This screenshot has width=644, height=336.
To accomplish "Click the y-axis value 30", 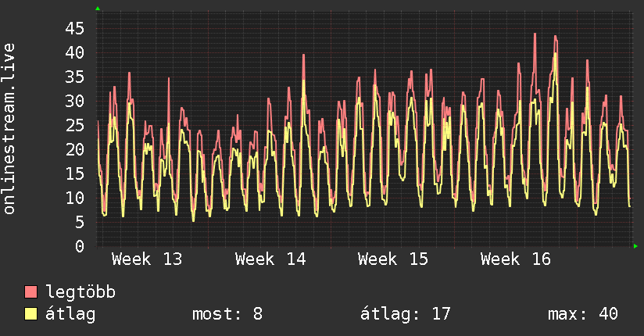I will [74, 101].
